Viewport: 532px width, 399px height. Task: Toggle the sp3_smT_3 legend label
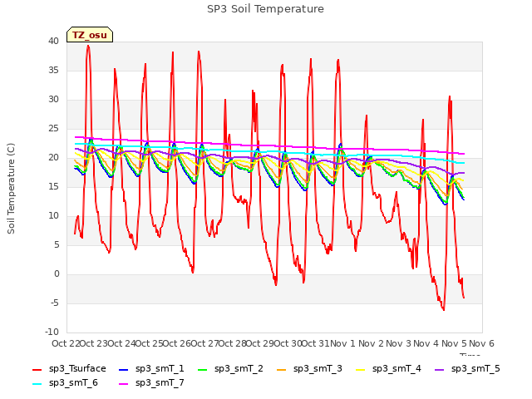point(318,369)
